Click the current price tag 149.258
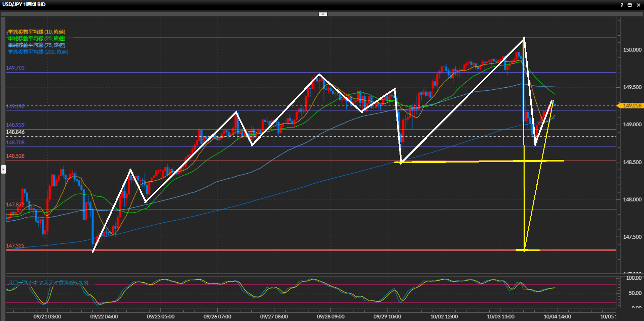The width and height of the screenshot is (644, 321). [x=632, y=106]
